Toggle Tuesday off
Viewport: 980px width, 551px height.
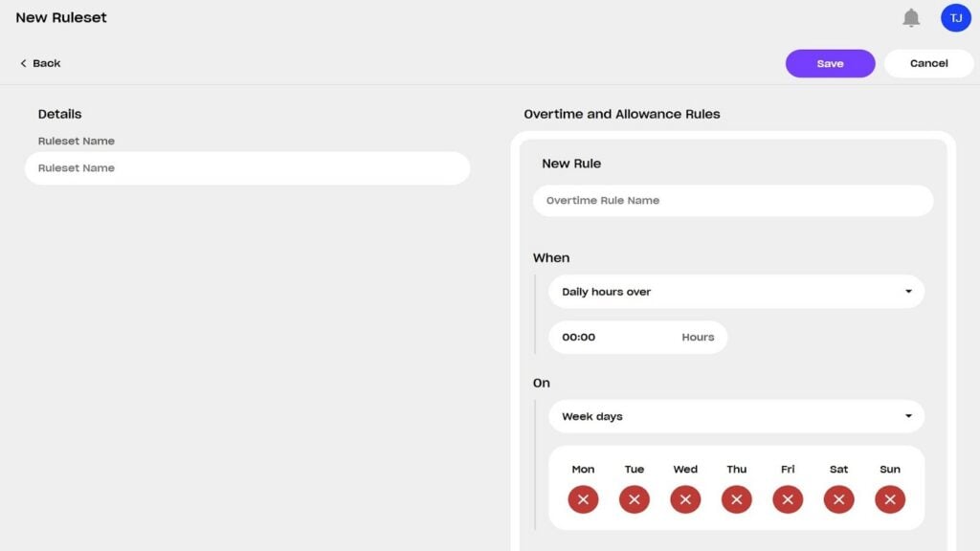tap(634, 498)
